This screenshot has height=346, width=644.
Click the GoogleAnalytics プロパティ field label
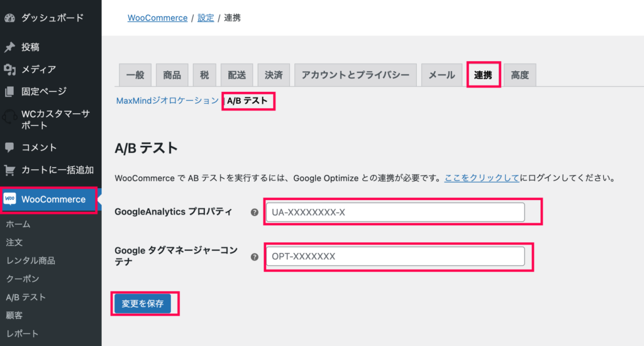tap(174, 212)
